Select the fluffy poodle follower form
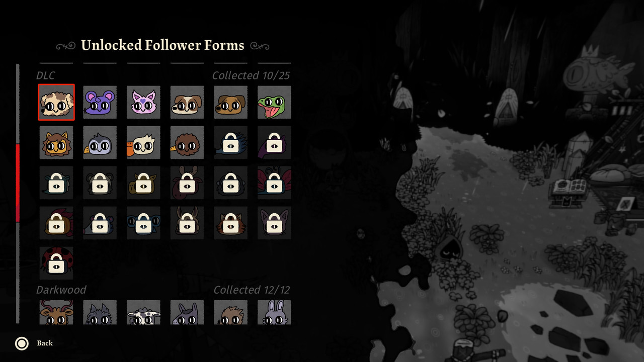 [x=56, y=102]
